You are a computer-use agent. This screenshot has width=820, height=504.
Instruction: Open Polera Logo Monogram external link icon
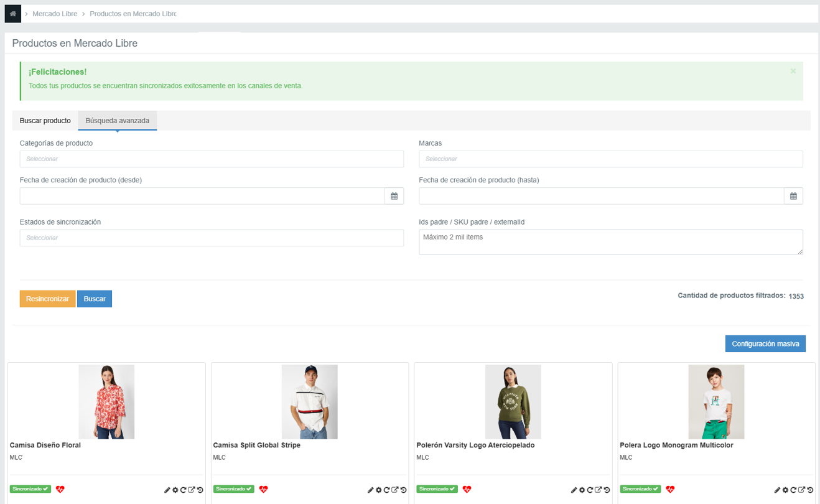802,490
